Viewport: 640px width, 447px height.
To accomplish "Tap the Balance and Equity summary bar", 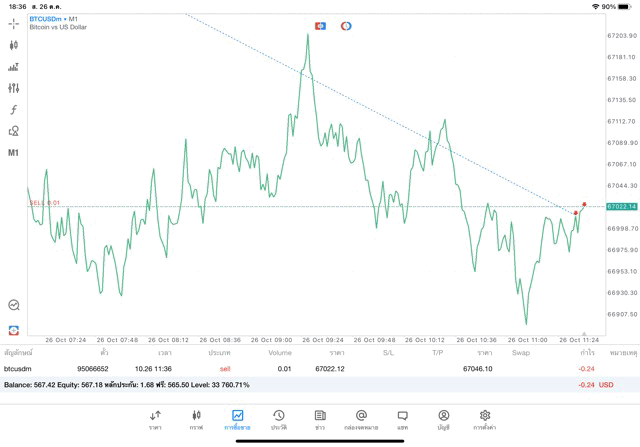I will pos(300,384).
